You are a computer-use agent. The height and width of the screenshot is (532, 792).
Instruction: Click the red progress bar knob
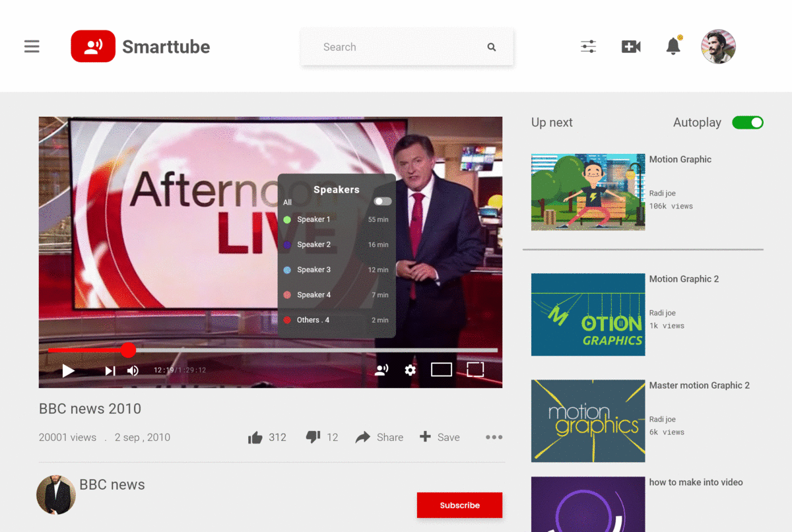click(x=128, y=350)
